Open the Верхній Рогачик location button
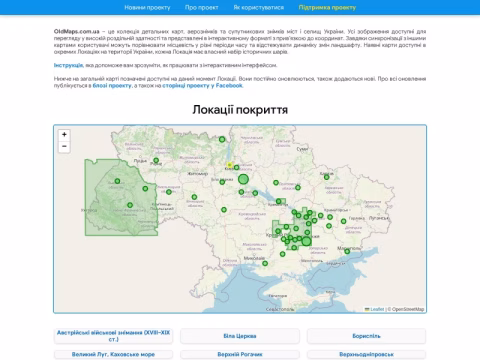 pyautogui.click(x=240, y=354)
